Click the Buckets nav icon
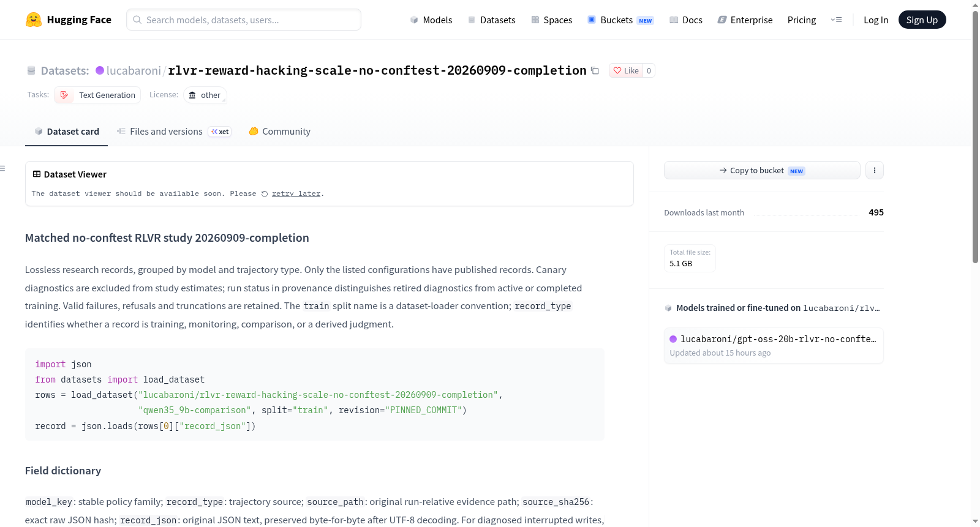This screenshot has height=527, width=980. [x=592, y=20]
